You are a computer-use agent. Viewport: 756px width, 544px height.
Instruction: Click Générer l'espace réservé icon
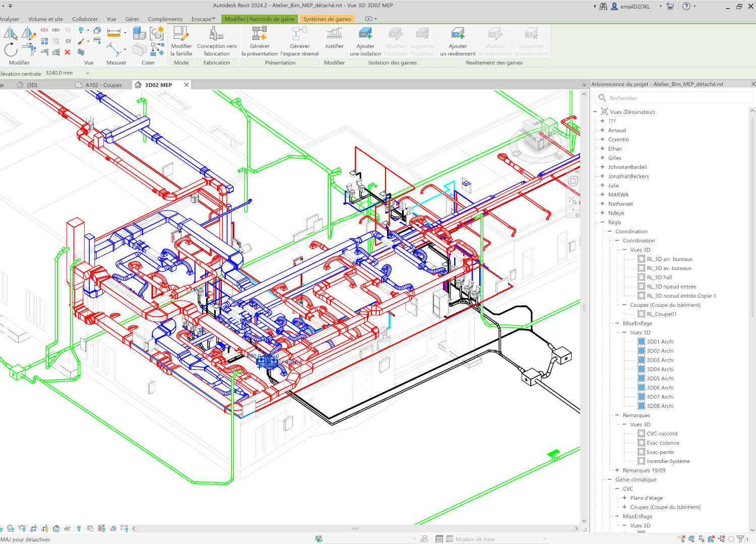[299, 34]
